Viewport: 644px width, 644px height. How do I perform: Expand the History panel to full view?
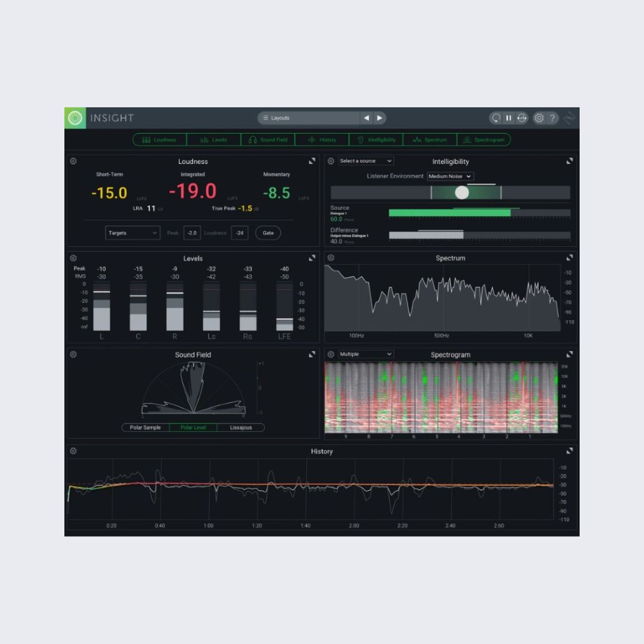click(x=569, y=451)
